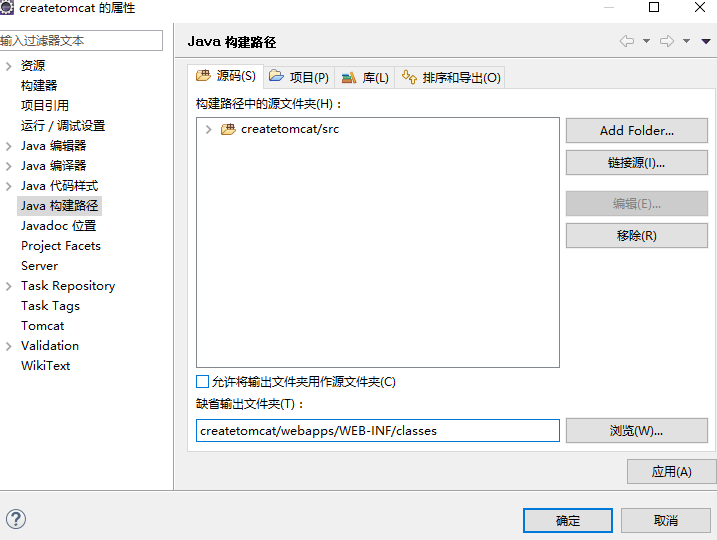This screenshot has height=540, width=717.
Task: Select Tomcat tree item
Action: [43, 326]
